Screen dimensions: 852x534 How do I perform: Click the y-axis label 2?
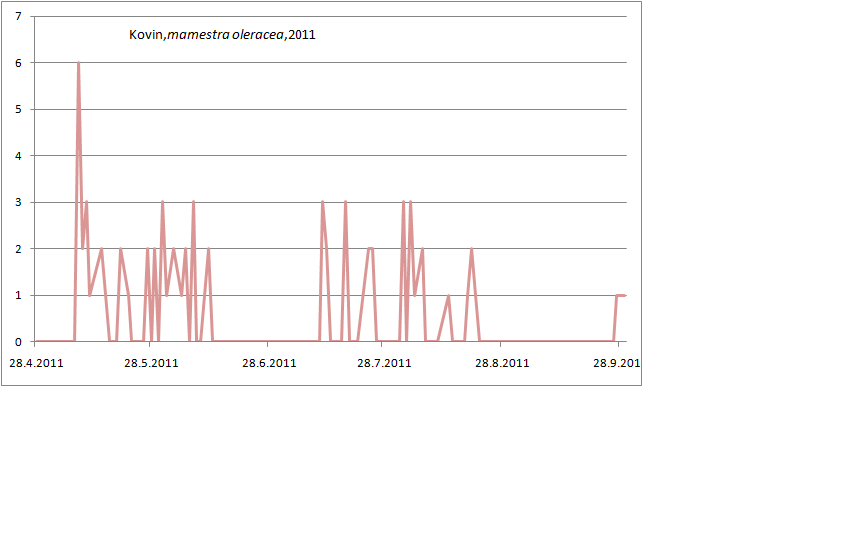click(18, 249)
